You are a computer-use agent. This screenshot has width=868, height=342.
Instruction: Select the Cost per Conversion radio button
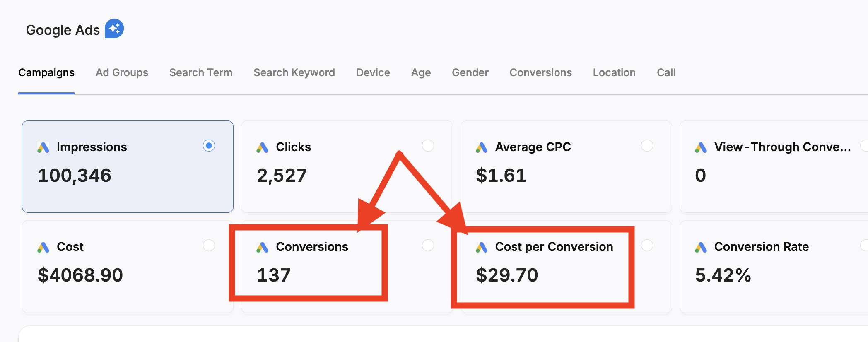point(647,246)
